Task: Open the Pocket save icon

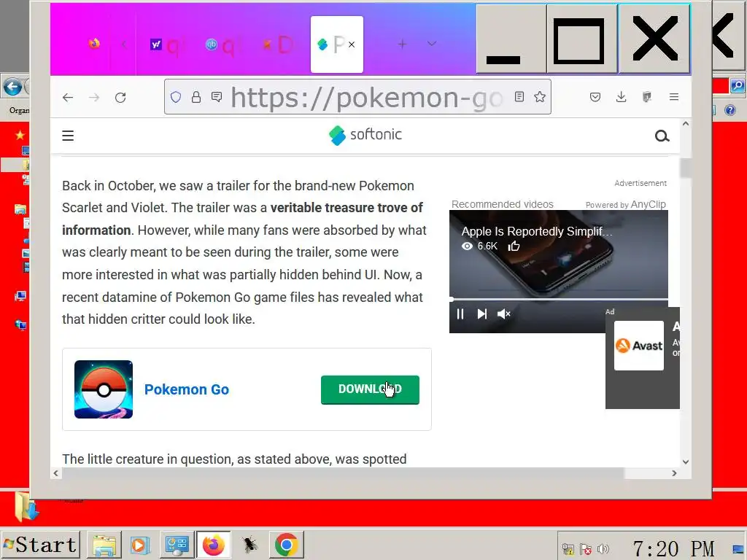Action: 595,97
